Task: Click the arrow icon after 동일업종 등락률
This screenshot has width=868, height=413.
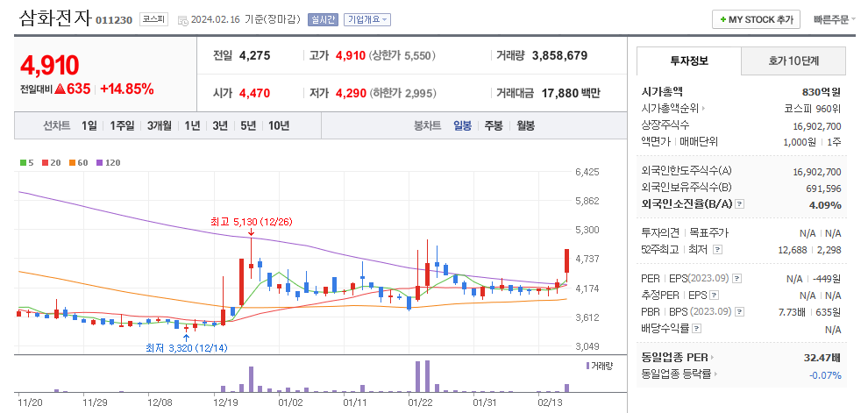Action: pyautogui.click(x=715, y=374)
